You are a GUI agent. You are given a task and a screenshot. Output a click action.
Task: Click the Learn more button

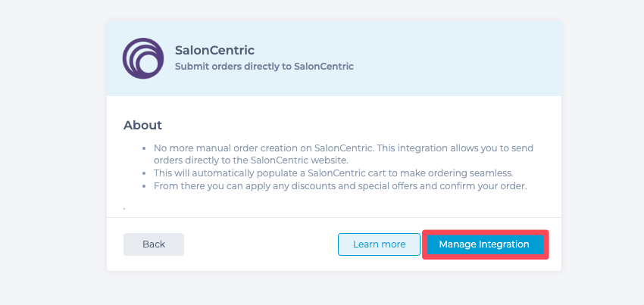pos(379,244)
